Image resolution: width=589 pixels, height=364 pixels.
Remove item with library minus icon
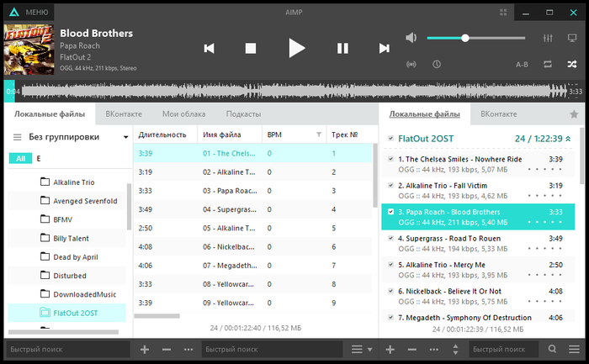[x=167, y=350]
